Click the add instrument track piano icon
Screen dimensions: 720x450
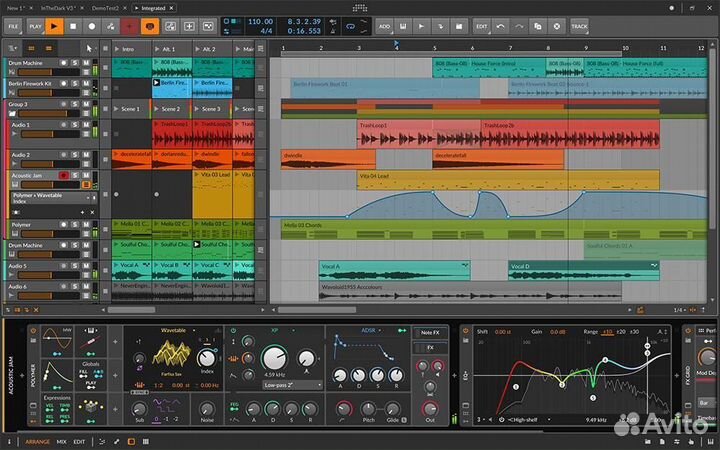click(403, 26)
